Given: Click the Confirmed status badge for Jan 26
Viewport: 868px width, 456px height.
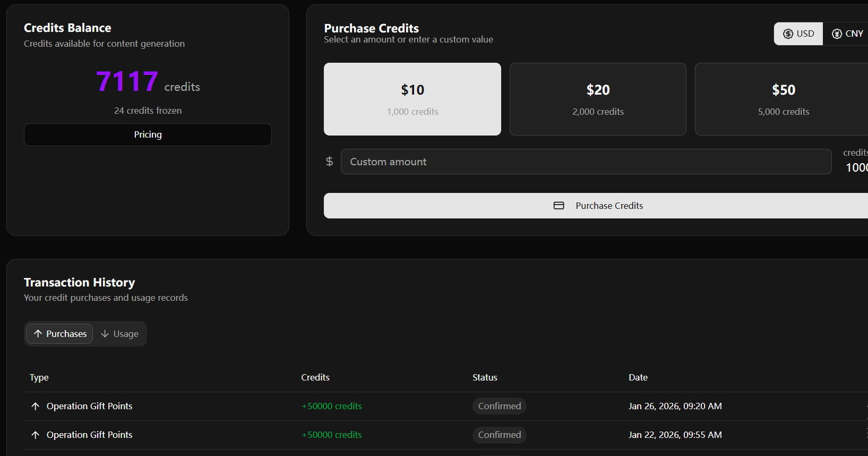Looking at the screenshot, I should 499,406.
